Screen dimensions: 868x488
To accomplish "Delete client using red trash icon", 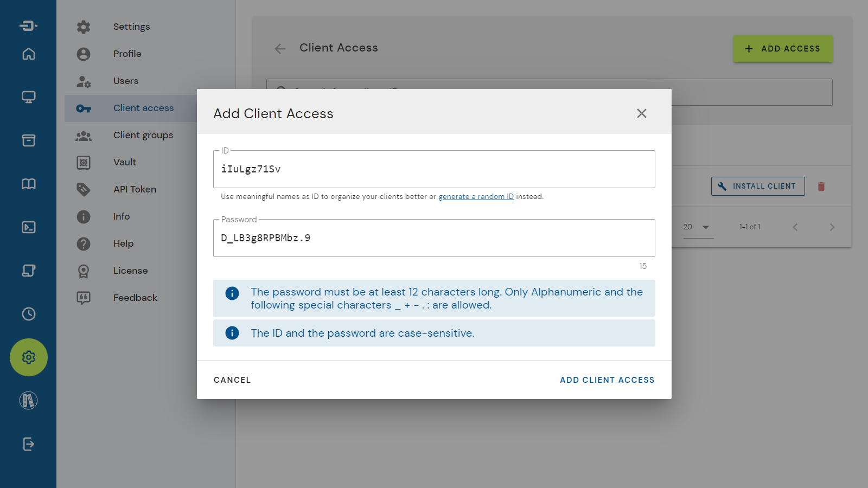I will (x=821, y=187).
